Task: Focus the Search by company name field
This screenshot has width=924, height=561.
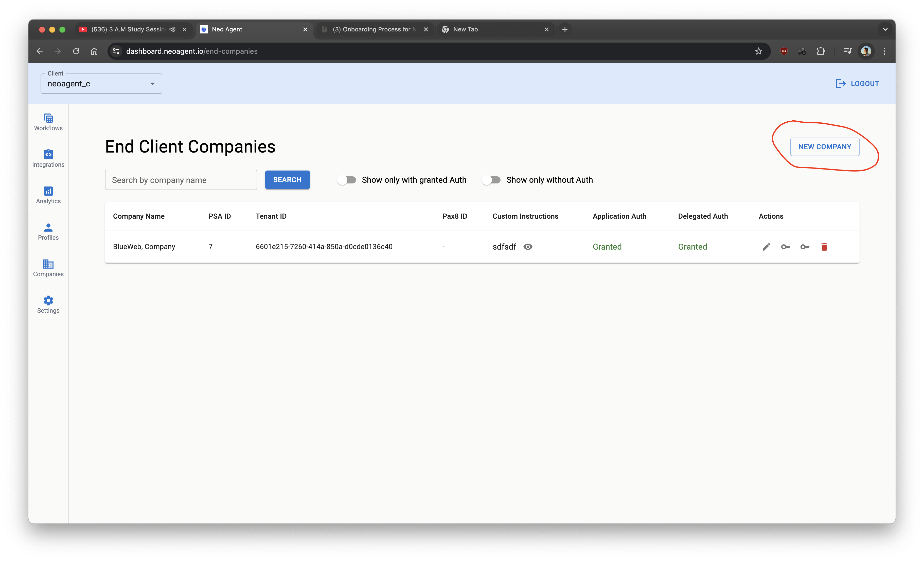Action: [x=181, y=180]
